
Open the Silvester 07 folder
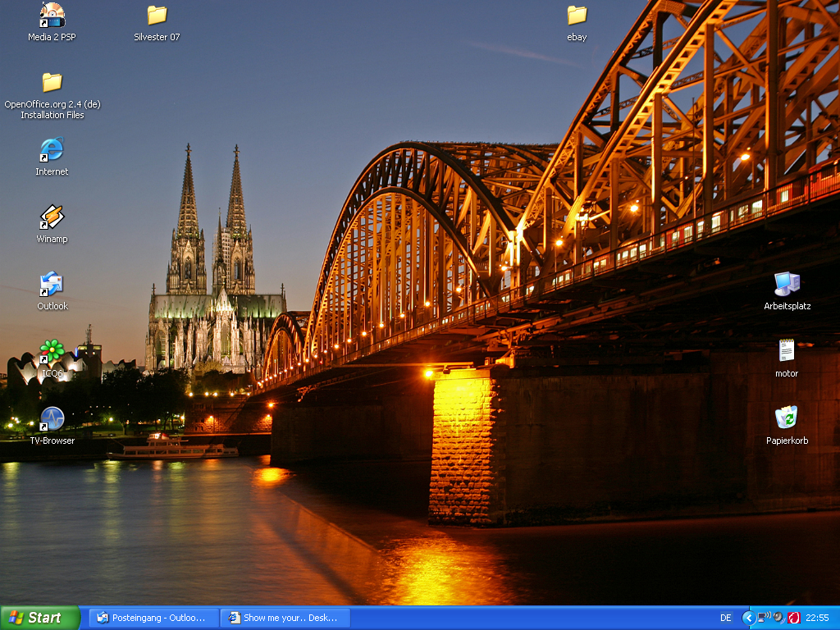pos(157,16)
